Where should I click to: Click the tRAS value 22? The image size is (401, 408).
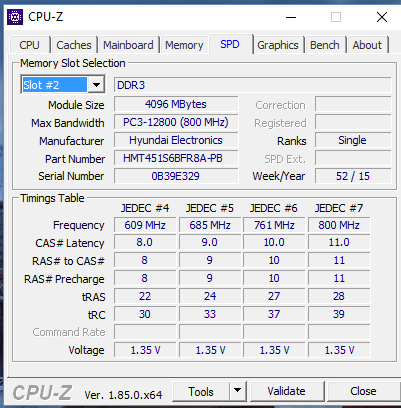point(145,296)
